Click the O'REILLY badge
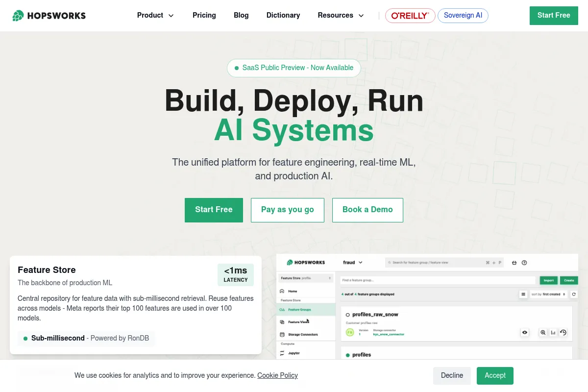The image size is (588, 392). [410, 16]
